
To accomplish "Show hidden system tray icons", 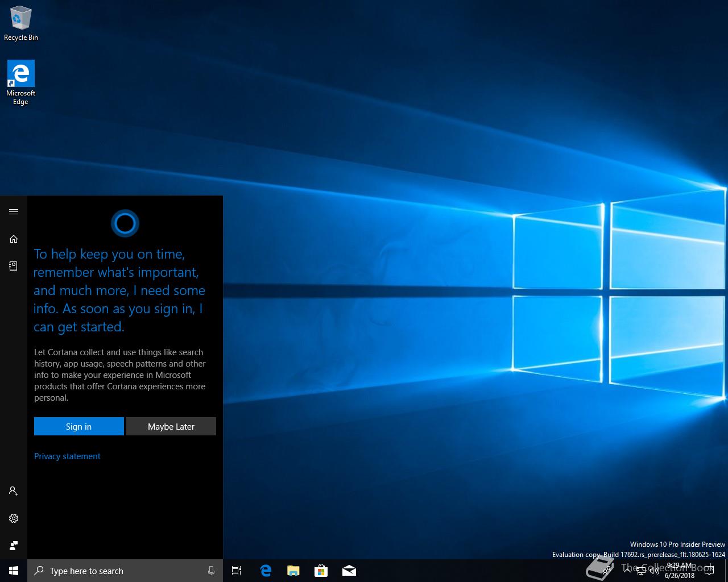I will 627,571.
